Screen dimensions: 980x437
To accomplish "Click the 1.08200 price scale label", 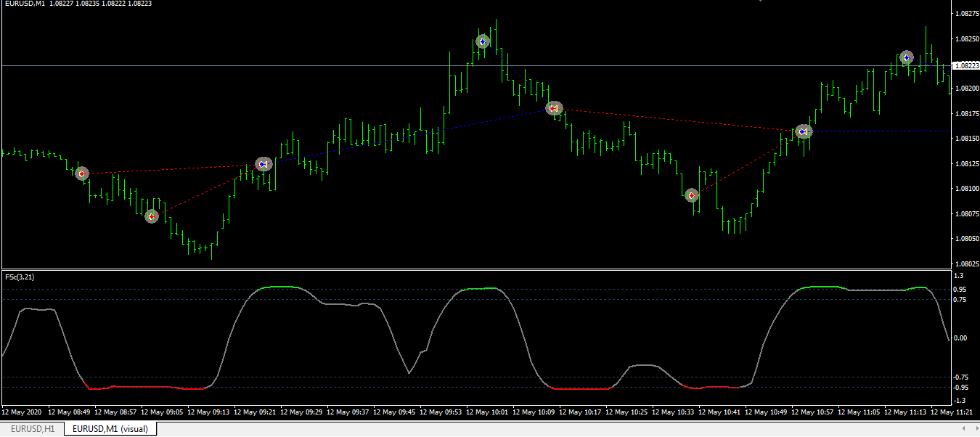I will coord(967,89).
